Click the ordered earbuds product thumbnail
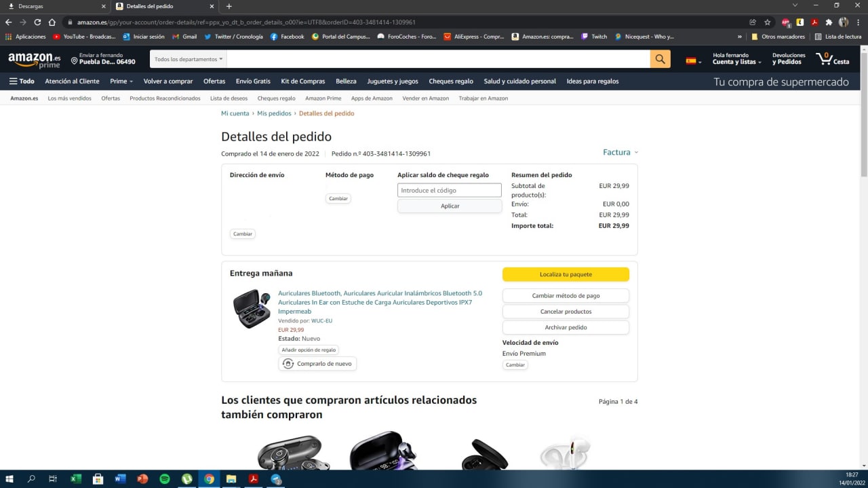Viewport: 868px width, 488px height. (252, 309)
